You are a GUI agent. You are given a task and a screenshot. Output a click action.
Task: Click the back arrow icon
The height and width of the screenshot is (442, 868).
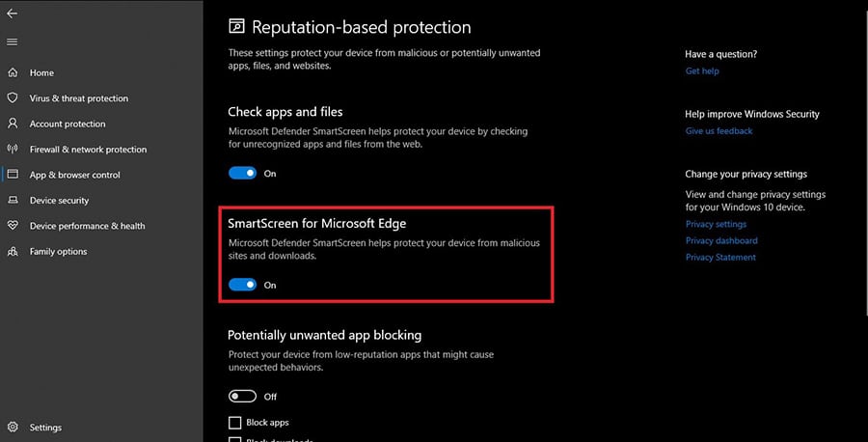click(12, 14)
